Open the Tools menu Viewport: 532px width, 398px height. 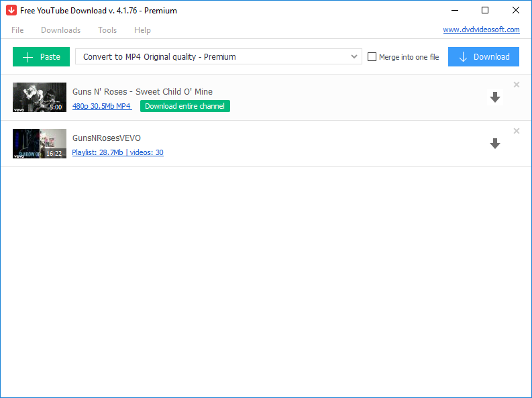point(107,30)
